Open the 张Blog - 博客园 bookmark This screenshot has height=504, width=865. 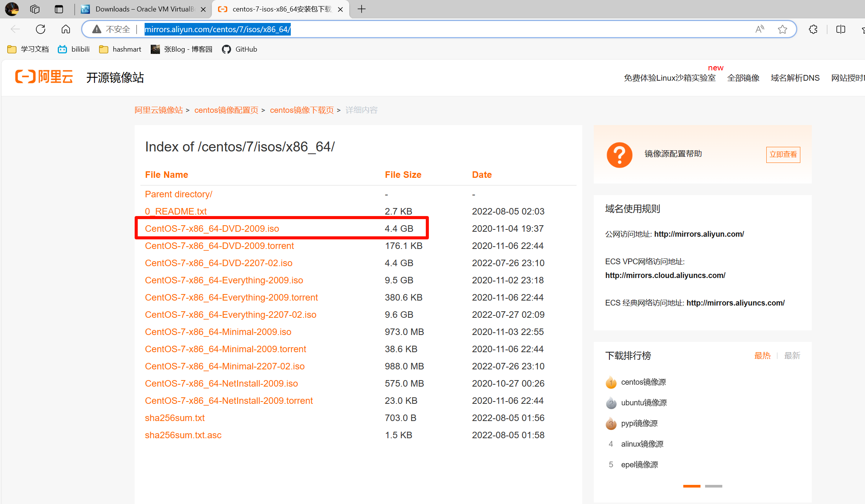tap(181, 49)
